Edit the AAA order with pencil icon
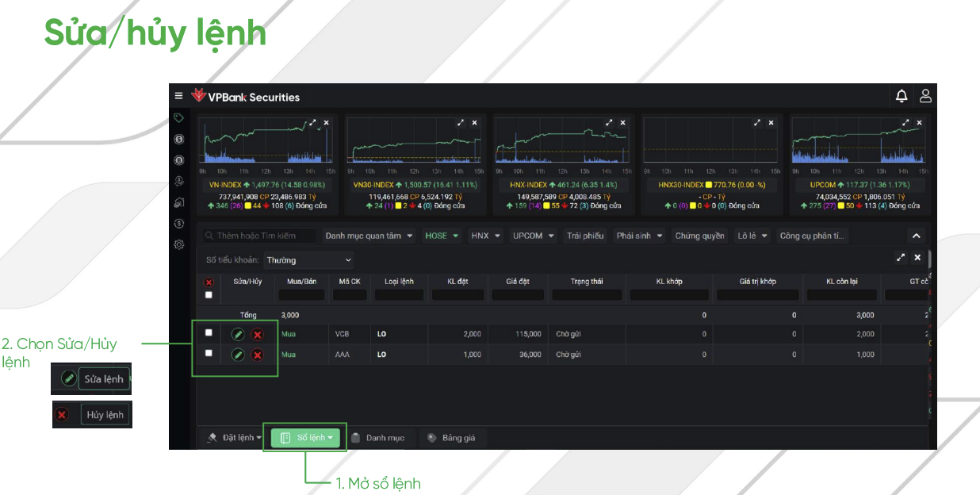 coord(237,355)
